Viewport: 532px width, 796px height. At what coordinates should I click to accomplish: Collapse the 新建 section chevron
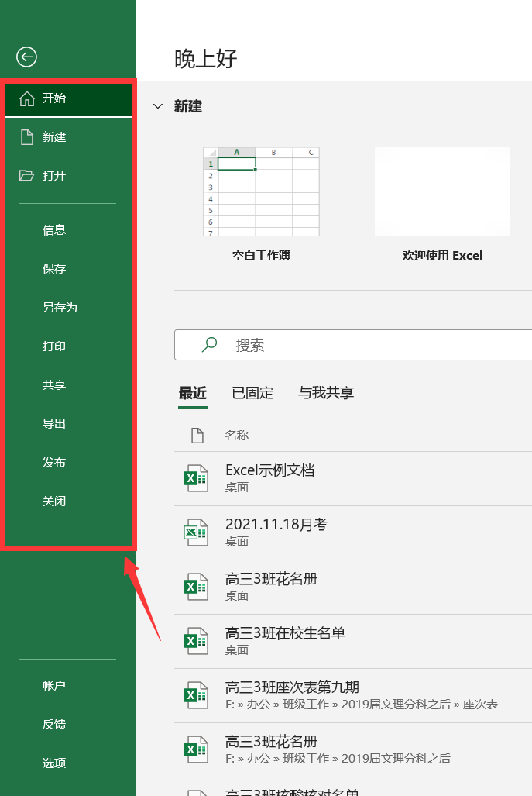click(158, 106)
